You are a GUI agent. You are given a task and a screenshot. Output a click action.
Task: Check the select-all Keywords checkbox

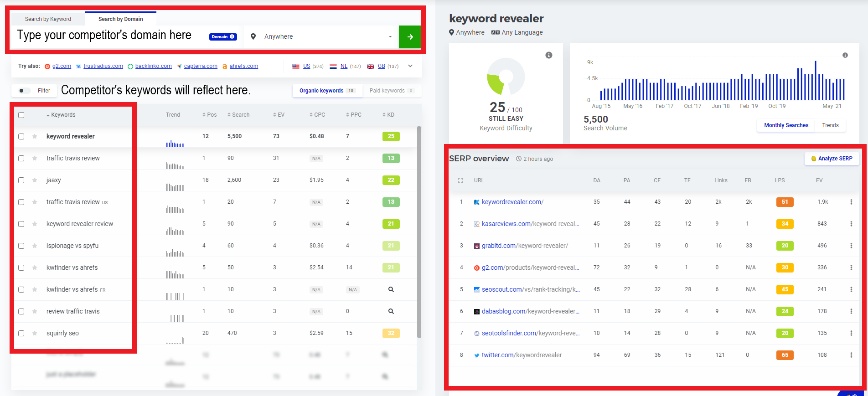coord(21,115)
